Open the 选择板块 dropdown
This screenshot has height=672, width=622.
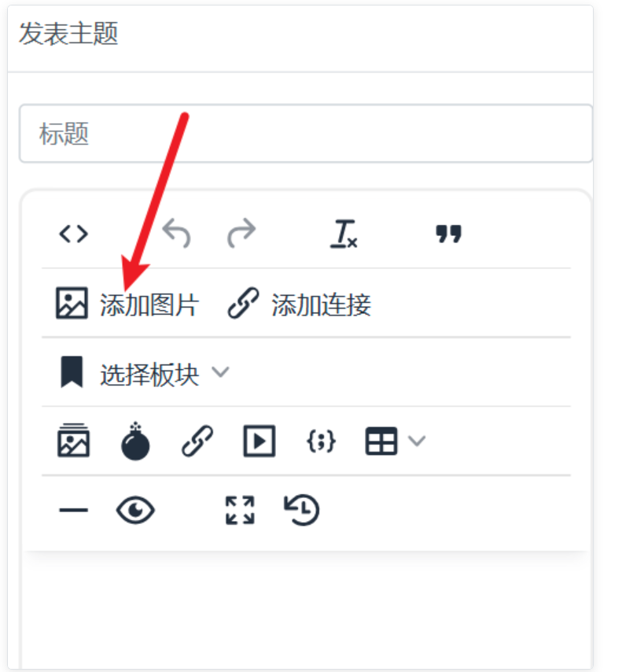pos(143,374)
